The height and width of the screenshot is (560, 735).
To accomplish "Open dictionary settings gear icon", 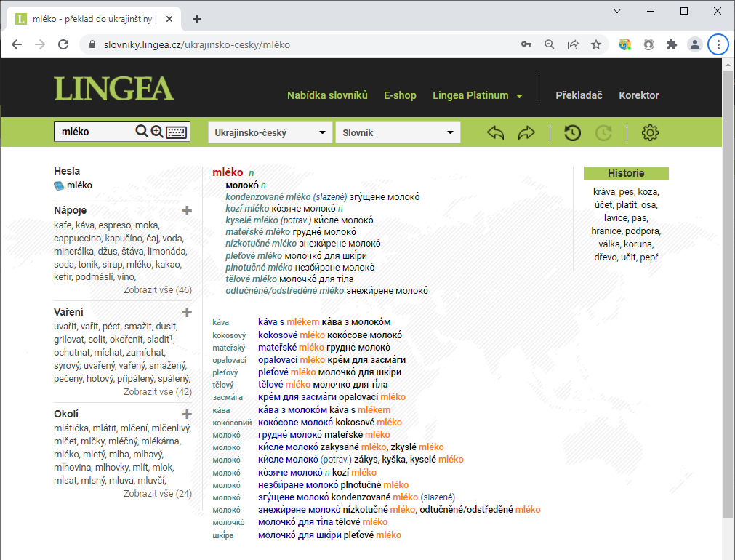I will 650,133.
